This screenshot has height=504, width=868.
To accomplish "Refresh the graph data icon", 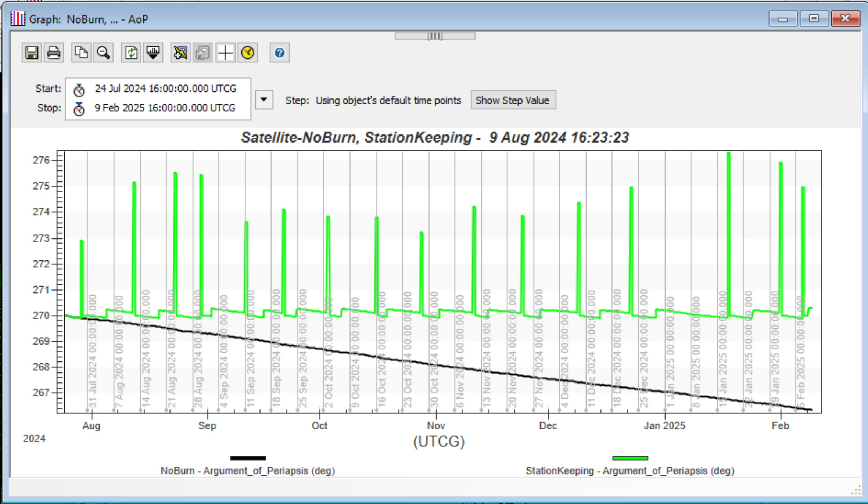I will [x=131, y=53].
